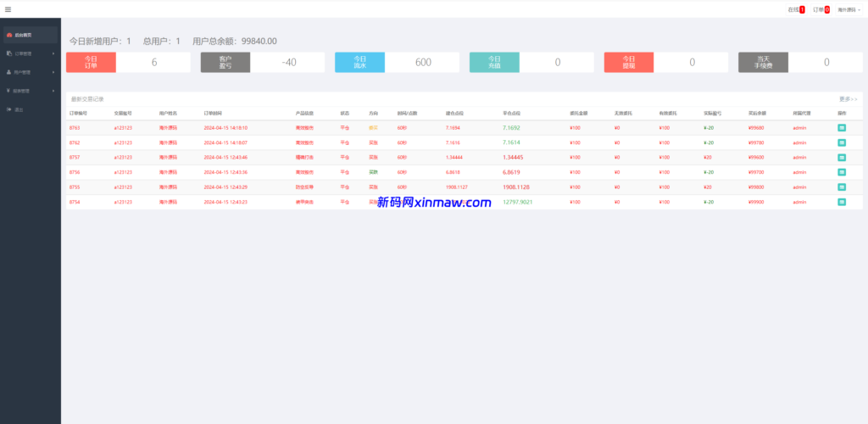Open the 更多>> link for more records

coord(848,98)
